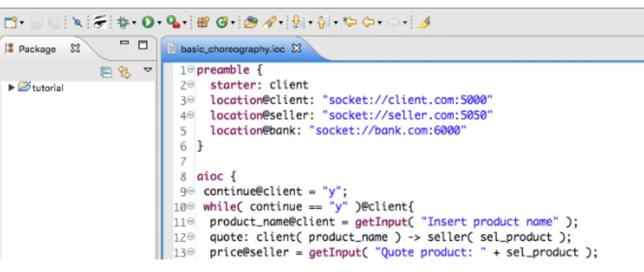
Task: Click the Search flashlight icon
Action: tap(270, 22)
